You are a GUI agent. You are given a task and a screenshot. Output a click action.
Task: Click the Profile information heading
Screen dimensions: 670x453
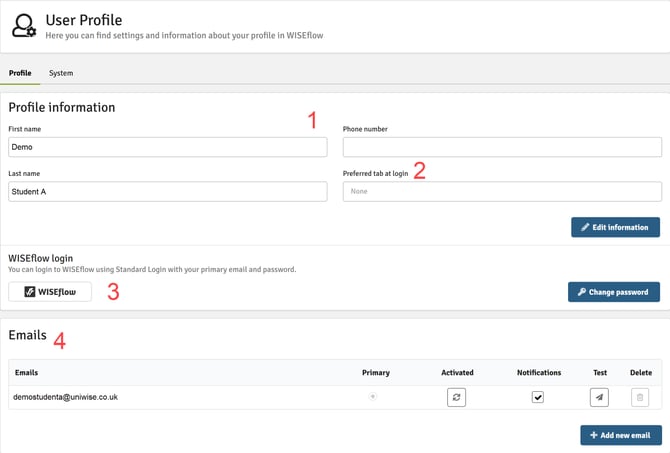click(x=62, y=107)
